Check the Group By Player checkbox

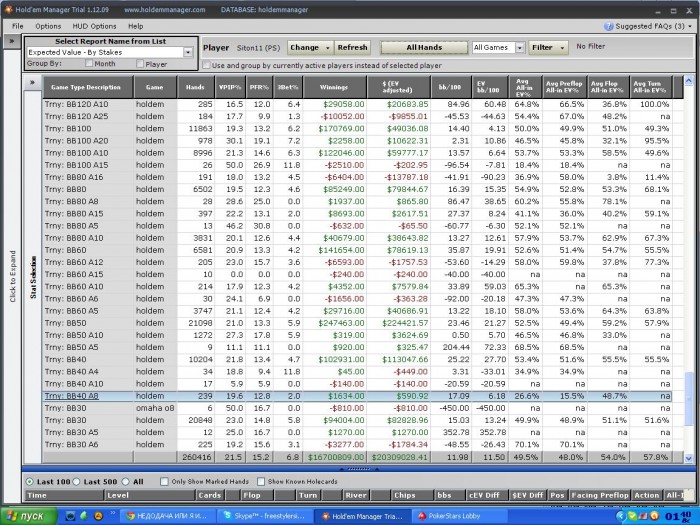140,64
